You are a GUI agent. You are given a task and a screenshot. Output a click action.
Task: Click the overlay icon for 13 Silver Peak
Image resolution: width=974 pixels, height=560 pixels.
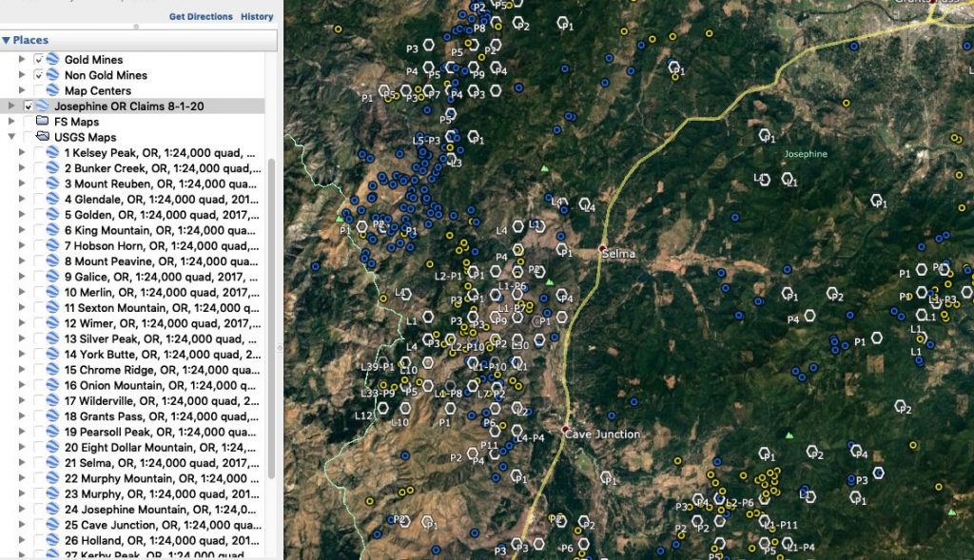[x=53, y=339]
